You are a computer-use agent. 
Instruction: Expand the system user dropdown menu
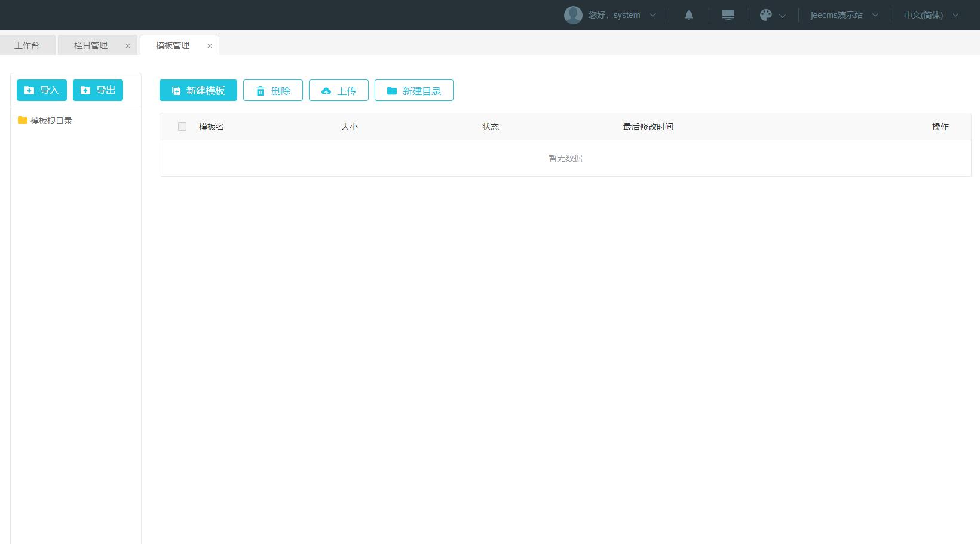(x=653, y=15)
